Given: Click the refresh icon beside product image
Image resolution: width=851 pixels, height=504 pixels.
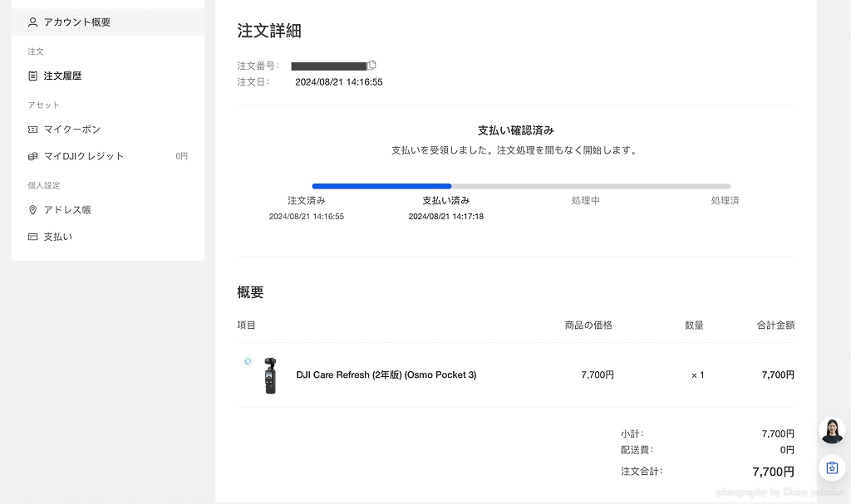Looking at the screenshot, I should click(248, 361).
